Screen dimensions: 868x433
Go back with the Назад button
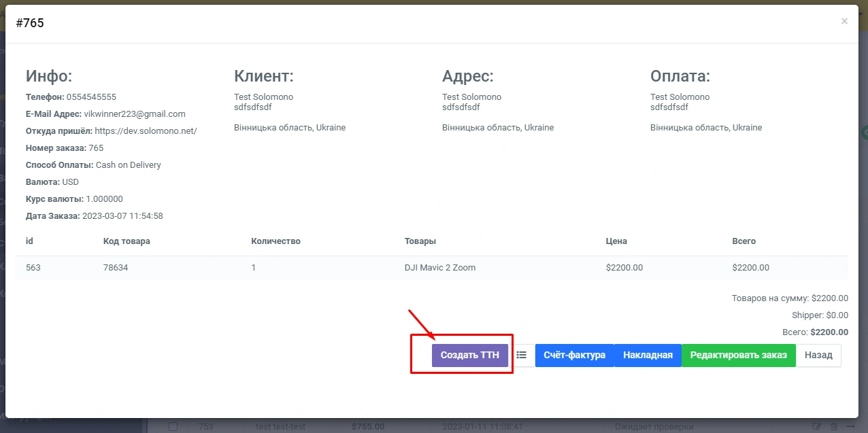tap(818, 355)
